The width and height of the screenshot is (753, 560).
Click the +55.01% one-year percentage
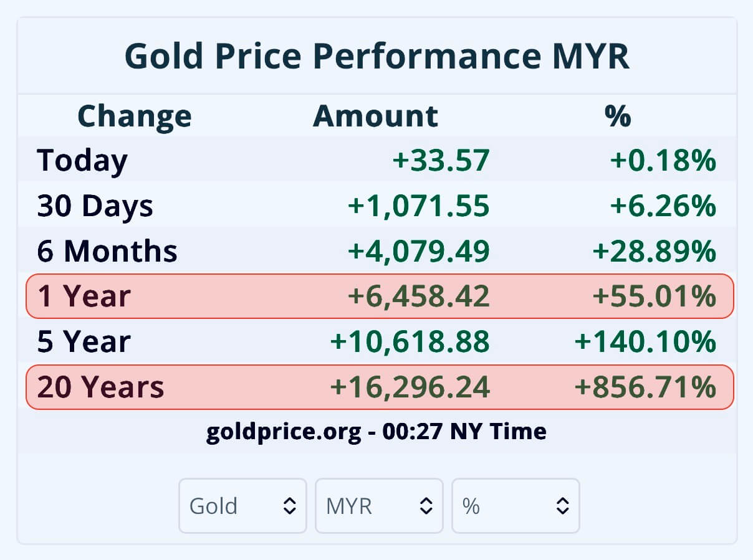click(654, 297)
